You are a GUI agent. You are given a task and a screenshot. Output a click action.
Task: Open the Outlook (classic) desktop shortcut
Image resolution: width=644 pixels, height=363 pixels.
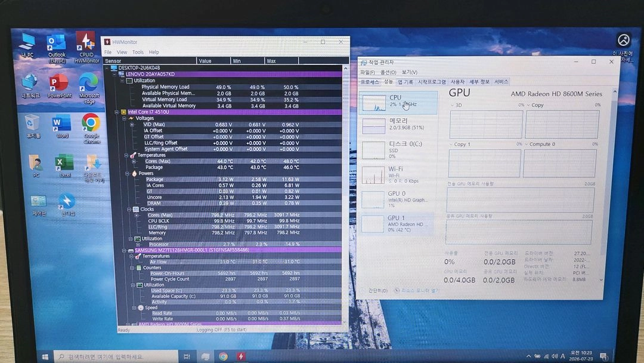pyautogui.click(x=57, y=48)
